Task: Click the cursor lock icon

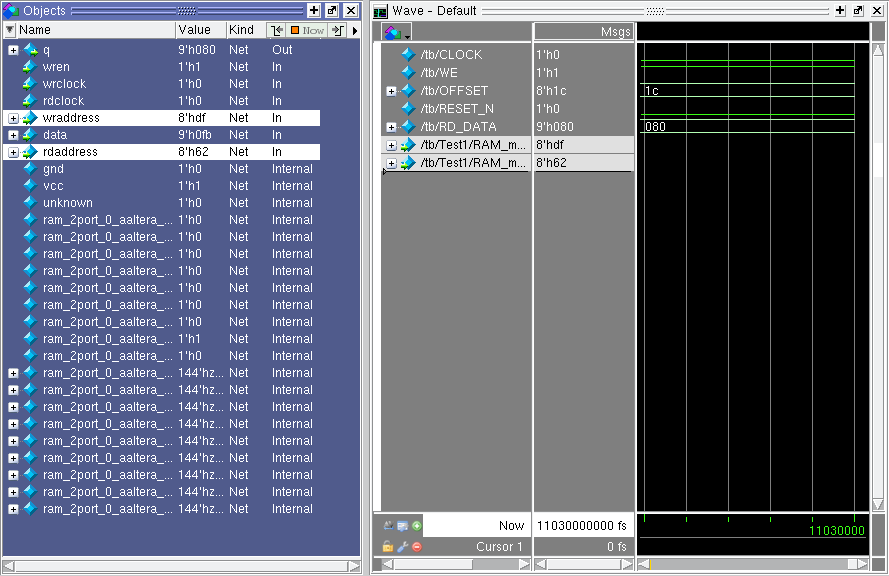Action: point(387,547)
